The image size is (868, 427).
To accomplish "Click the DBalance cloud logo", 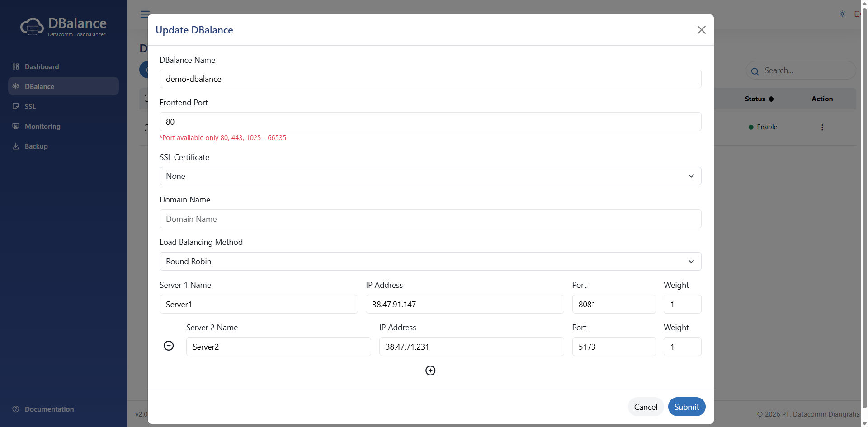I will pos(32,27).
